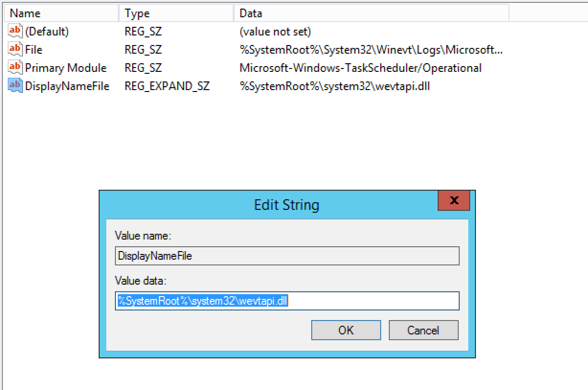Screen dimensions: 588x390
Task: Click OK to confirm the value
Action: 345,330
